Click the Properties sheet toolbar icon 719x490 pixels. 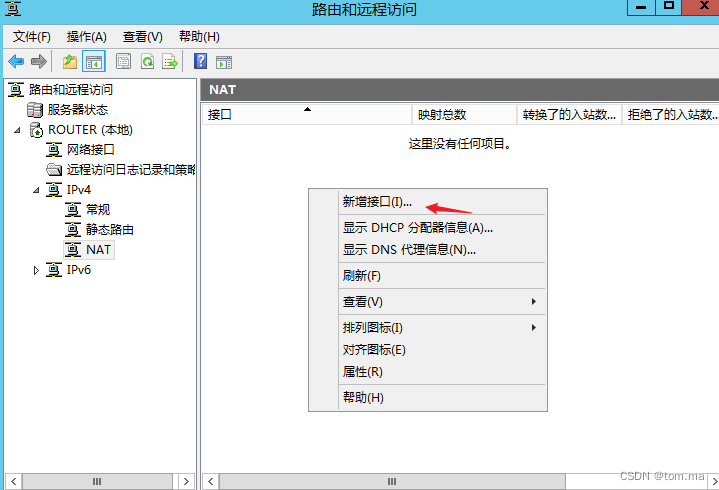coord(123,61)
